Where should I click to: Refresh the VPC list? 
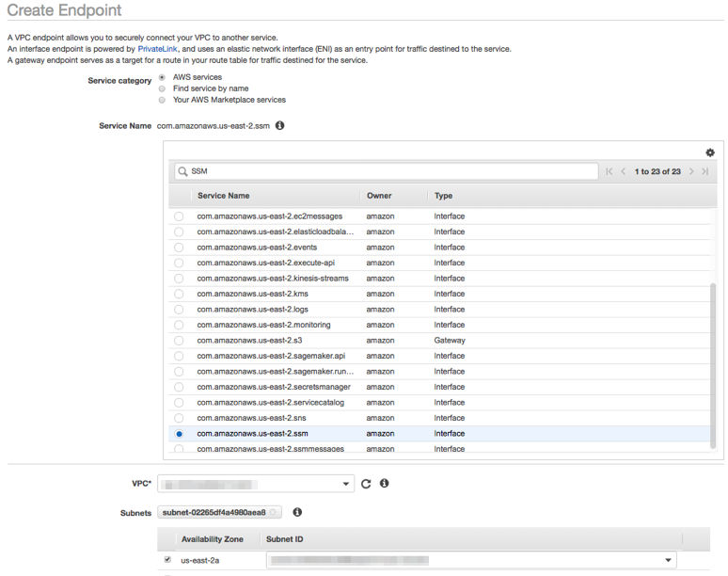coord(366,484)
